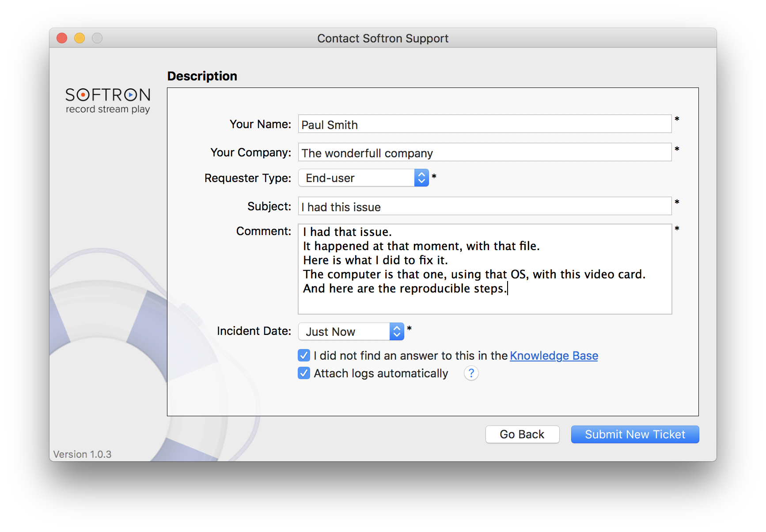
Task: Click the Requester Type label
Action: (248, 178)
